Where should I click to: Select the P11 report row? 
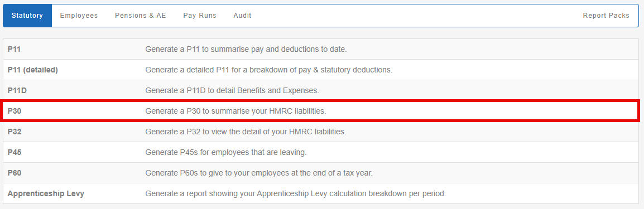[321, 49]
